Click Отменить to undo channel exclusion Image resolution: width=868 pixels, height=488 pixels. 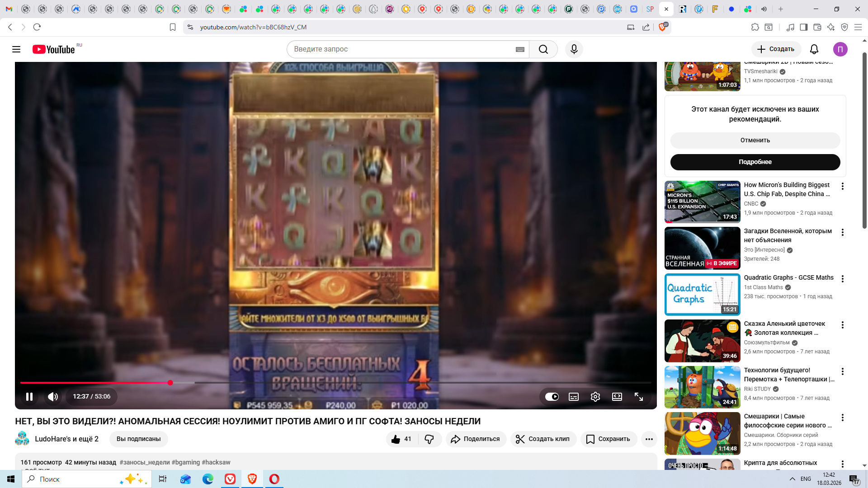(755, 141)
